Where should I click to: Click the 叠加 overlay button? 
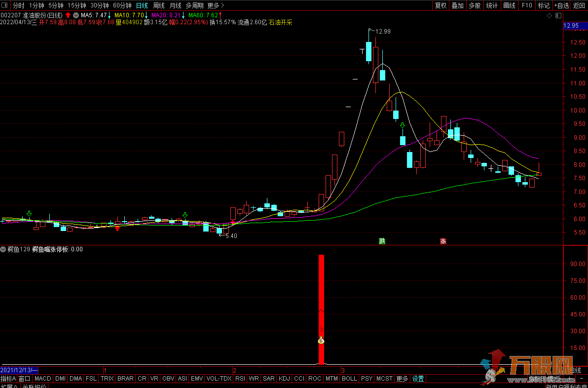(x=458, y=5)
